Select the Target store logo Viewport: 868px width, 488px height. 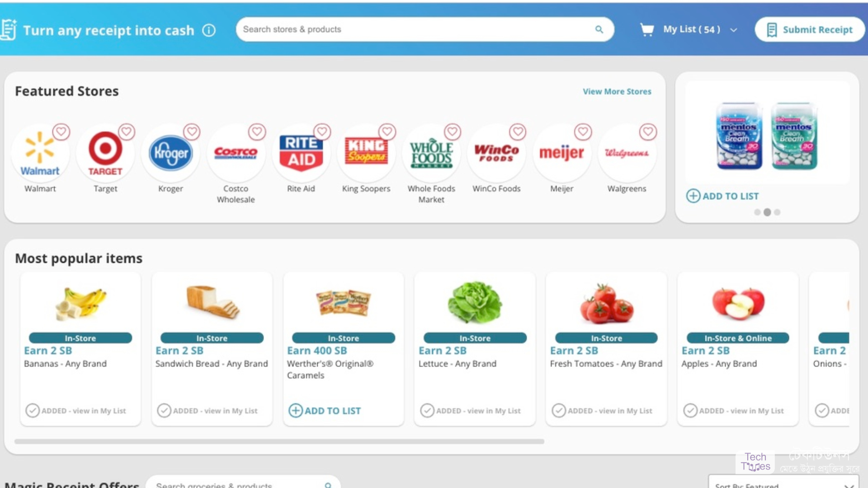click(105, 154)
